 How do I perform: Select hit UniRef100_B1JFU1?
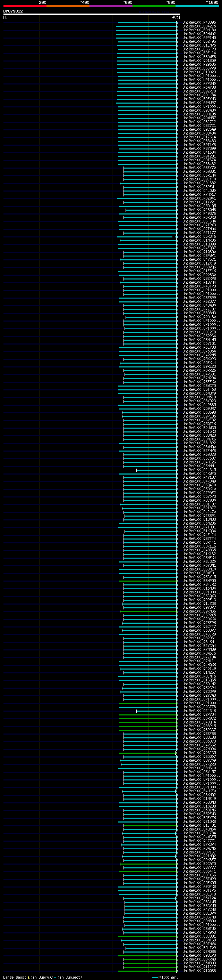click(199, 826)
